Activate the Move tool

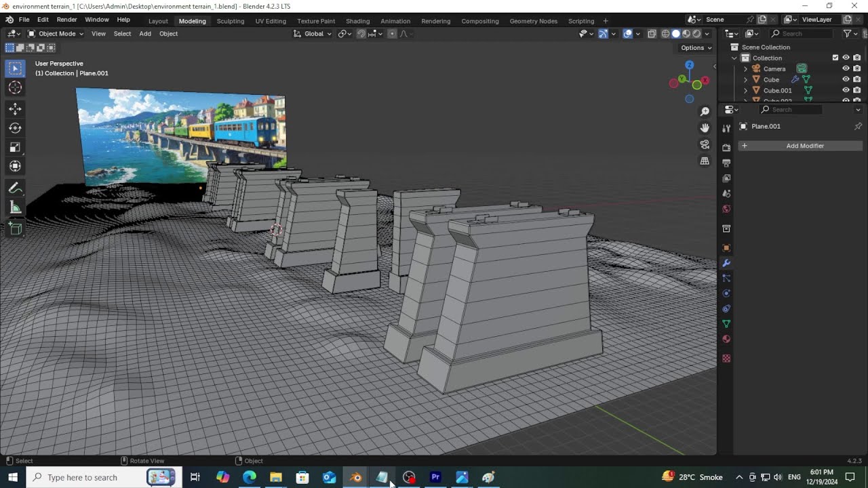pyautogui.click(x=15, y=109)
